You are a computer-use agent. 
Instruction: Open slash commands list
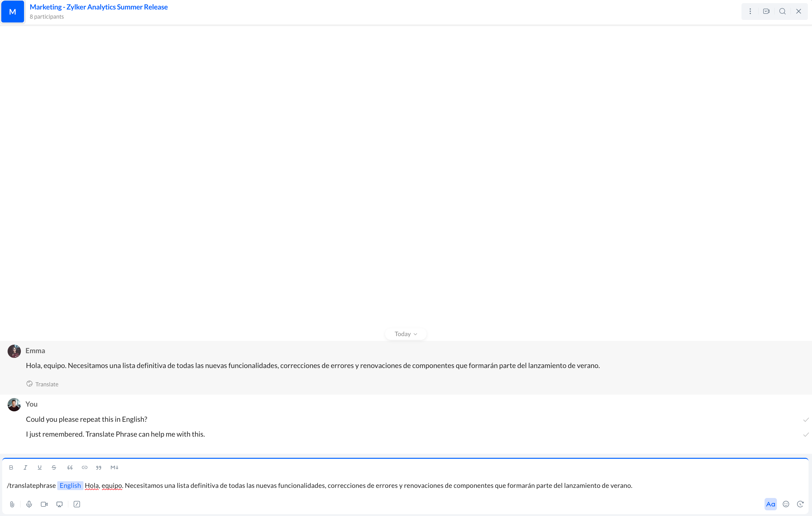click(x=77, y=504)
